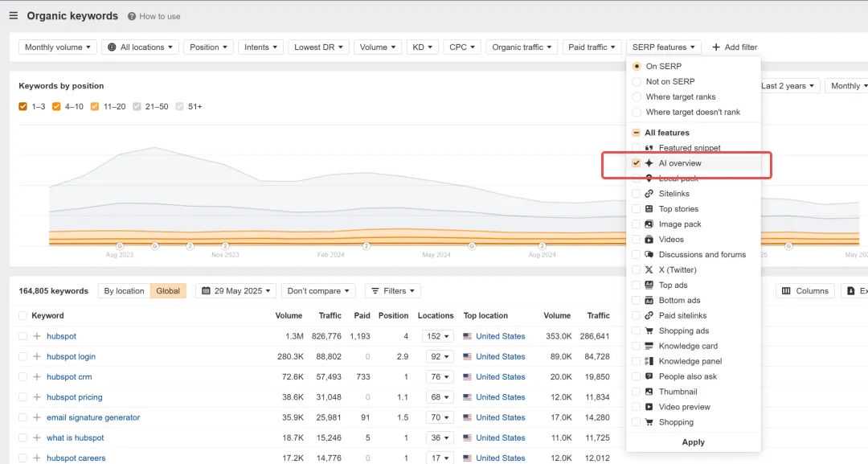Open the Position filter dropdown
Screen dimensions: 868x464
click(208, 47)
